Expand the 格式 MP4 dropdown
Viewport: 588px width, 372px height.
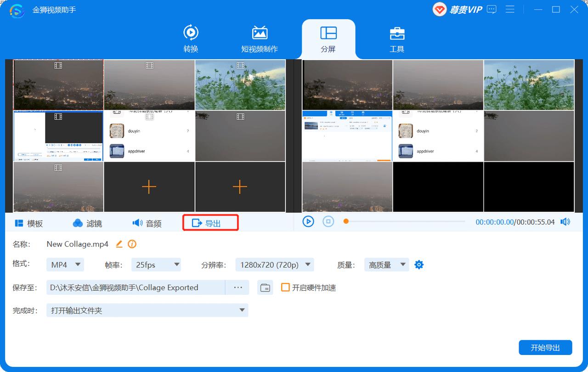65,265
